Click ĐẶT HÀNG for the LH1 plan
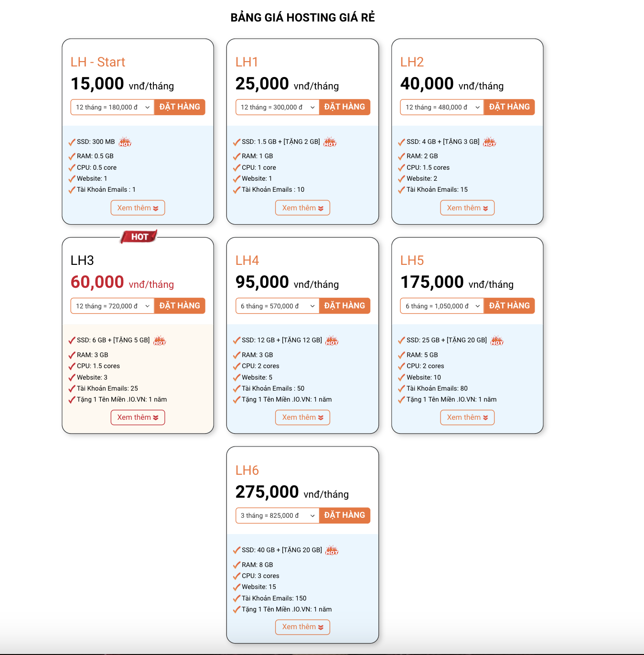644x655 pixels. tap(344, 107)
